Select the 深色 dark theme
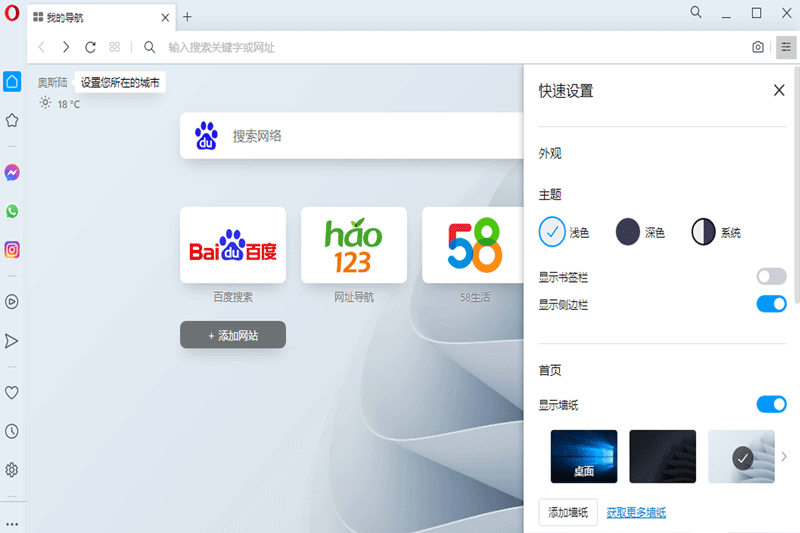Viewport: 800px width, 533px height. (x=628, y=232)
